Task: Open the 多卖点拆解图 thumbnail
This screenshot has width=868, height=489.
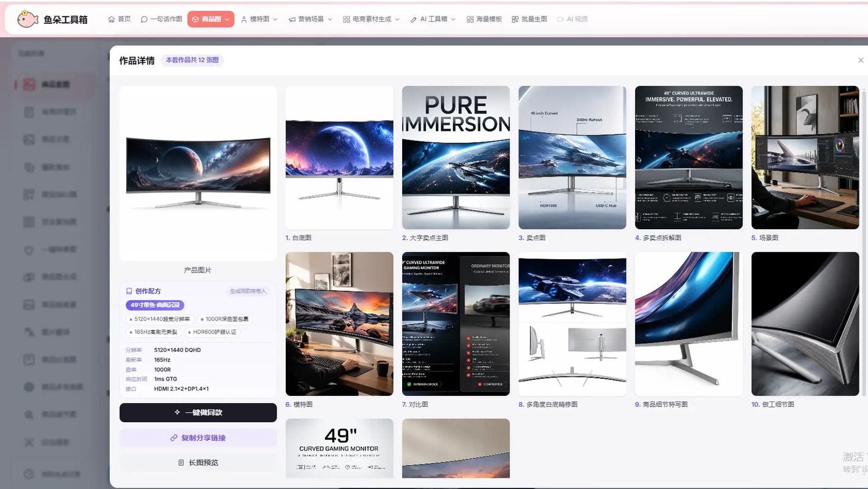Action: [x=689, y=157]
